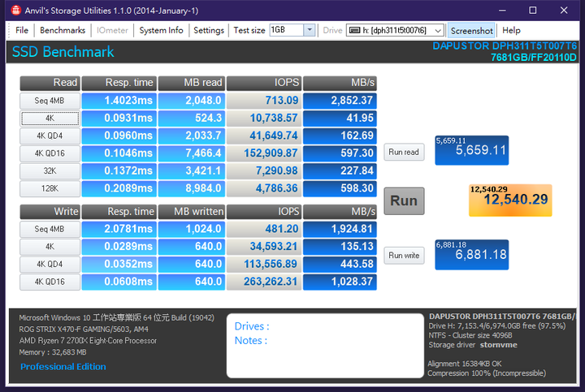585x392 pixels.
Task: Click the 4K write IOPS 34,593.21
Action: coord(264,247)
